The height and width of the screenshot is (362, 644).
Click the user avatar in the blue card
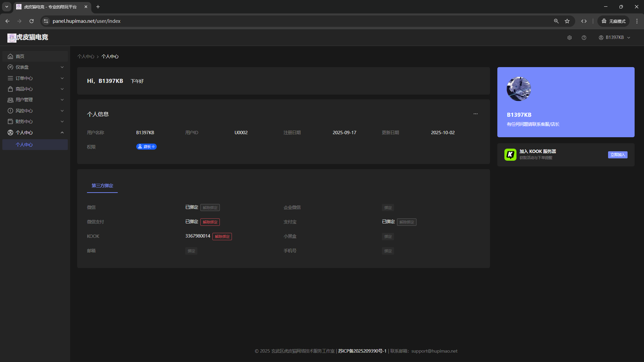coord(518,89)
